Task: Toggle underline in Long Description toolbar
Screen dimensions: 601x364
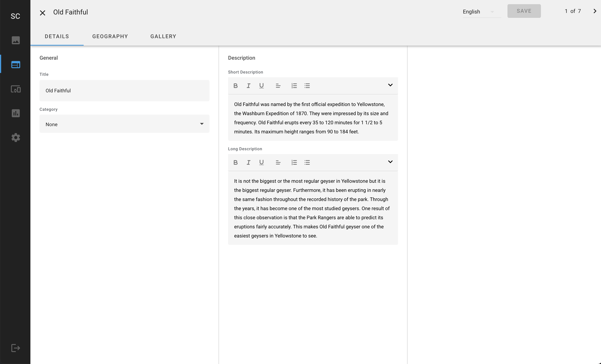Action: 261,162
